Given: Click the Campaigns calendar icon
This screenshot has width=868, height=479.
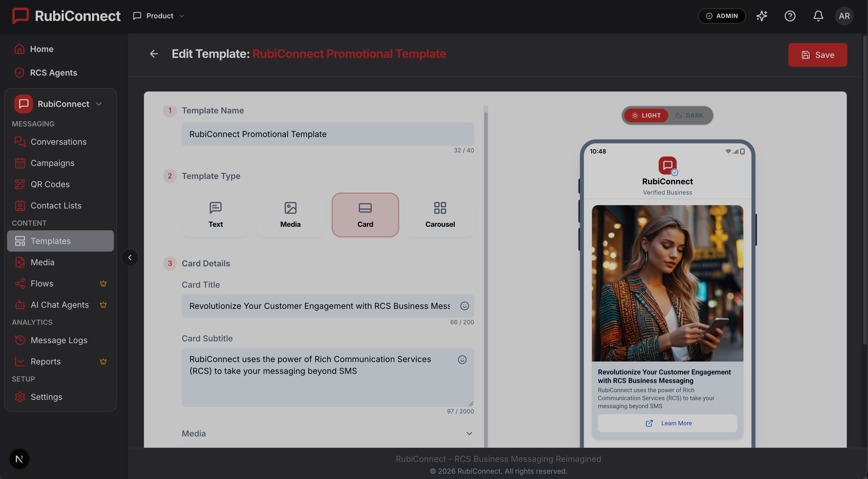Looking at the screenshot, I should coord(20,163).
